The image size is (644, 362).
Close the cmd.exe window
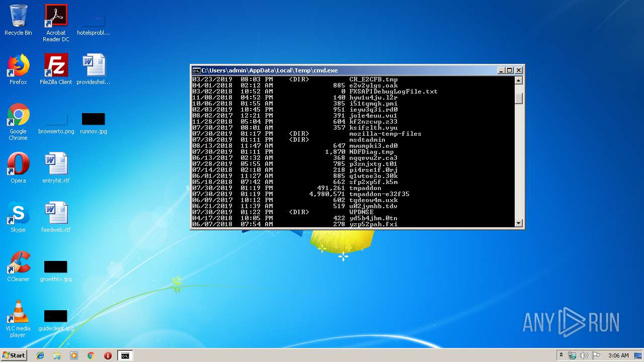point(519,70)
